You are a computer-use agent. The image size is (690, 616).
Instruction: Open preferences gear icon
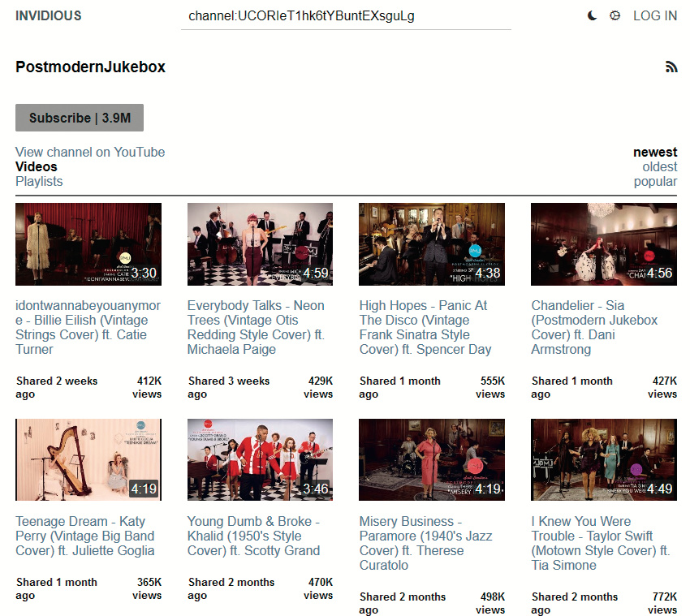(x=615, y=16)
